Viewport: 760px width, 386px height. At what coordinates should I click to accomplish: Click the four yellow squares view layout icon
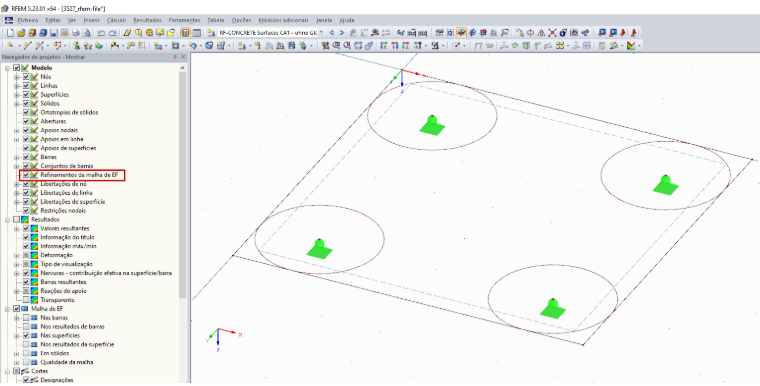(x=560, y=46)
